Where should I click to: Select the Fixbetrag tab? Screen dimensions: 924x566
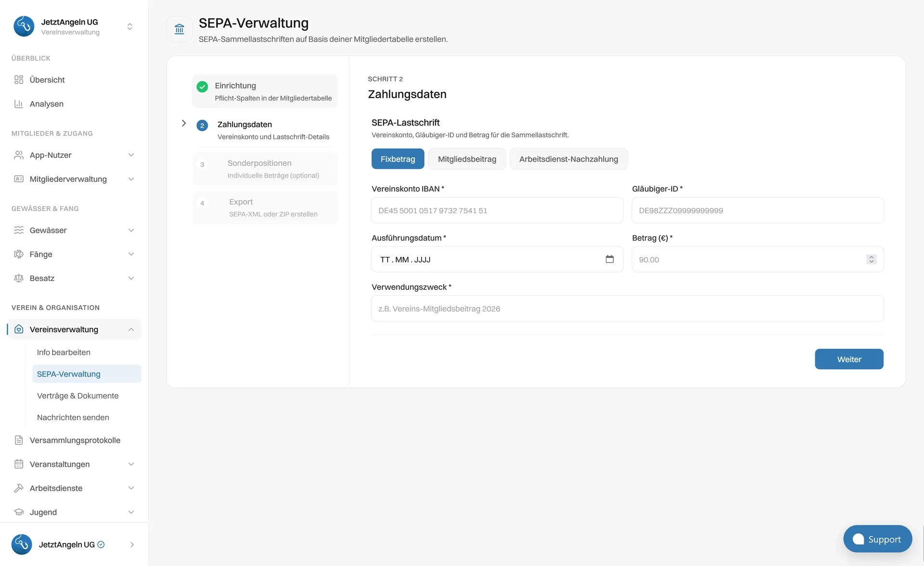click(398, 159)
